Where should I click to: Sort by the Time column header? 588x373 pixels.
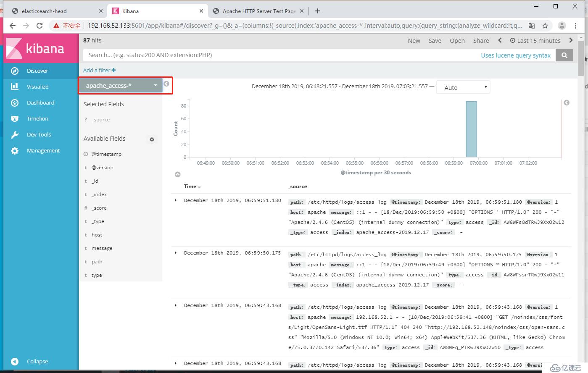pyautogui.click(x=192, y=186)
